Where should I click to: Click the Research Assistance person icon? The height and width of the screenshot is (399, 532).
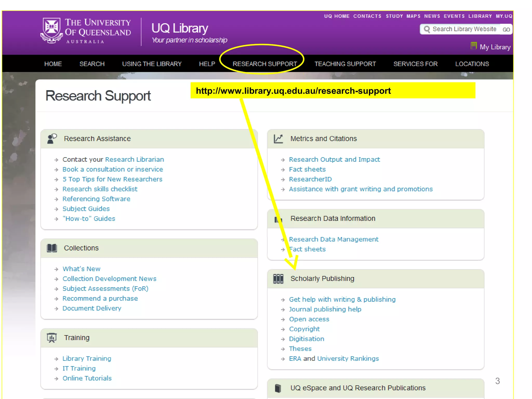coord(52,139)
